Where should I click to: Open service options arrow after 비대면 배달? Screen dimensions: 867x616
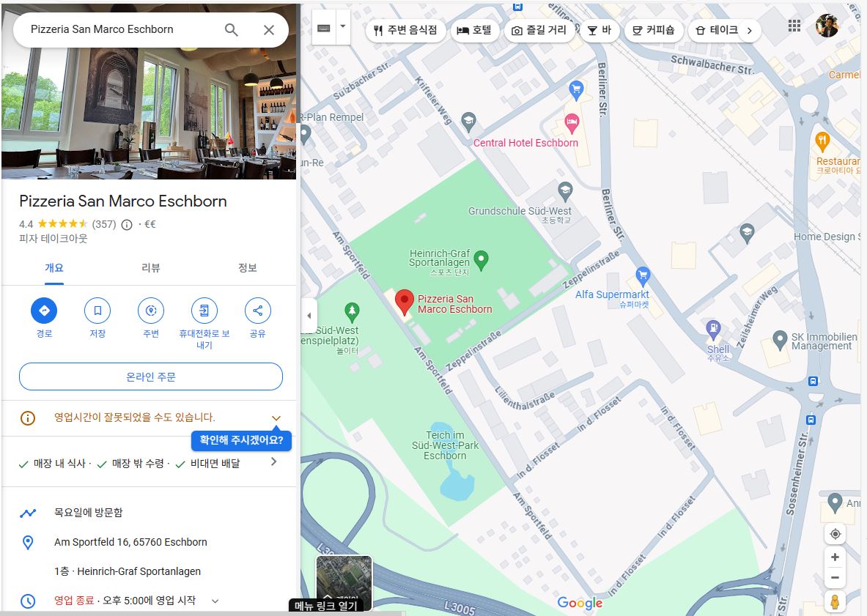(273, 462)
